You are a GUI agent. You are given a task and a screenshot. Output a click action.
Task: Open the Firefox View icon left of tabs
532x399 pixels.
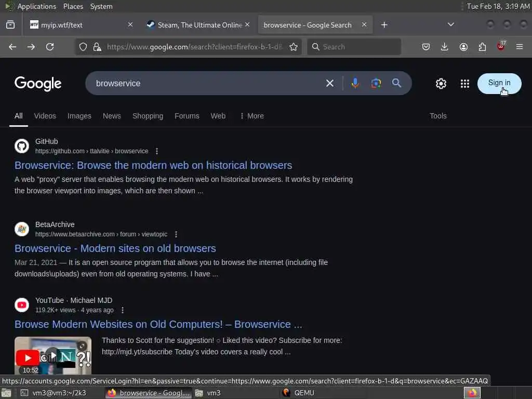click(10, 25)
